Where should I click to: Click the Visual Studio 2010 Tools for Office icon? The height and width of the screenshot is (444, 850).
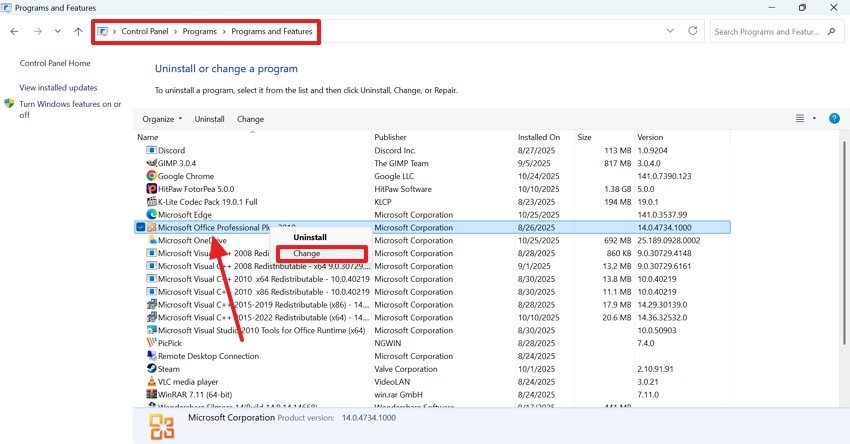[151, 330]
